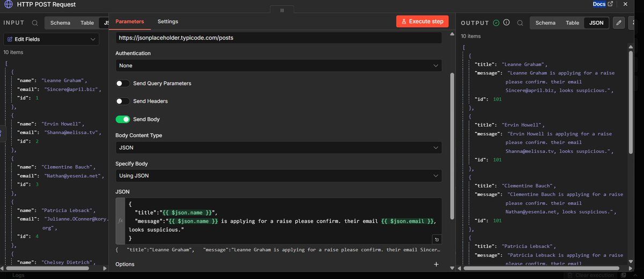
Task: Select Table view in OUTPUT panel
Action: pos(572,23)
